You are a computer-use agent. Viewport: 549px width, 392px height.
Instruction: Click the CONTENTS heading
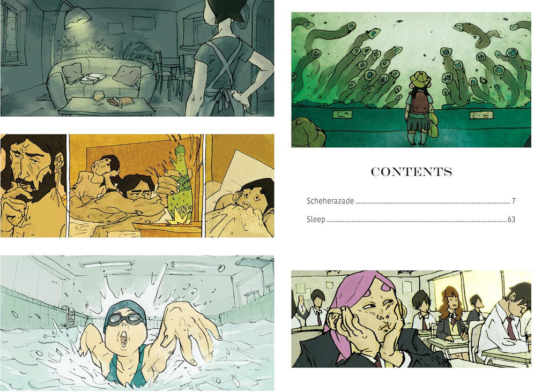411,172
